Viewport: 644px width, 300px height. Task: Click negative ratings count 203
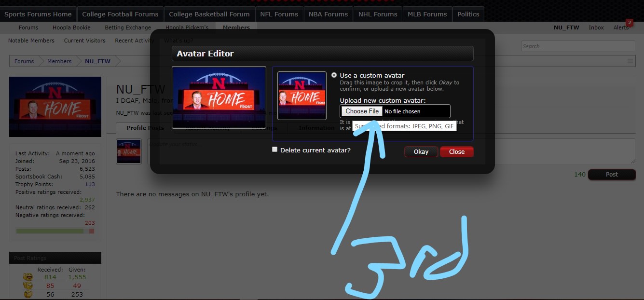click(x=90, y=223)
